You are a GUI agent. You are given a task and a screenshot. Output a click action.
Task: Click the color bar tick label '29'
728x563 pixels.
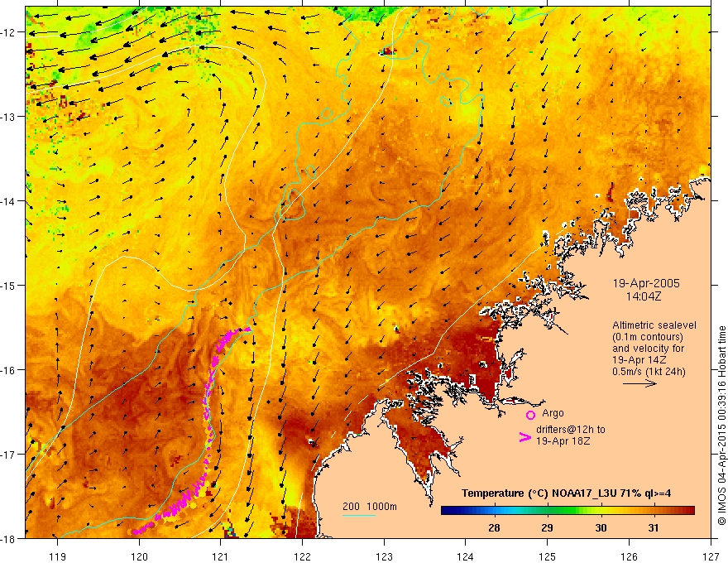click(548, 527)
